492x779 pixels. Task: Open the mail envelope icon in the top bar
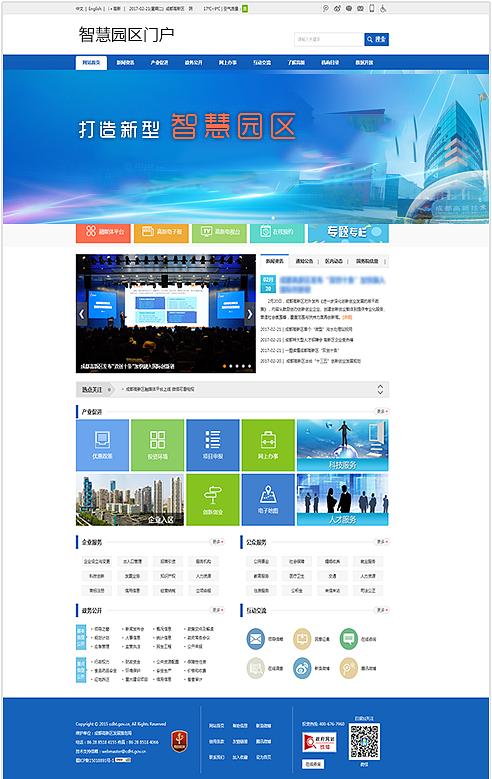360,8
